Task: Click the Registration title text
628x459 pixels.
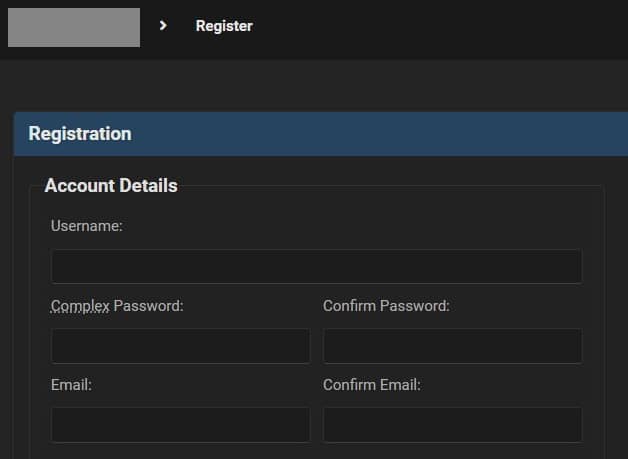Action: [x=80, y=134]
